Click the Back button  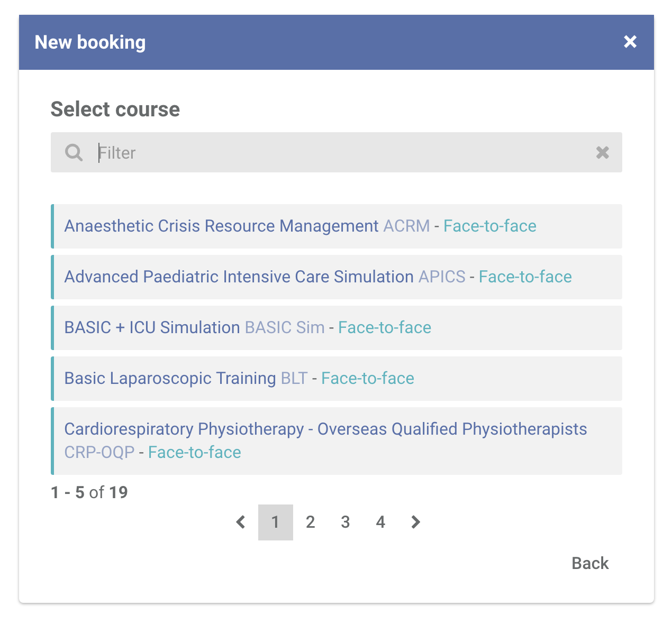pyautogui.click(x=590, y=563)
